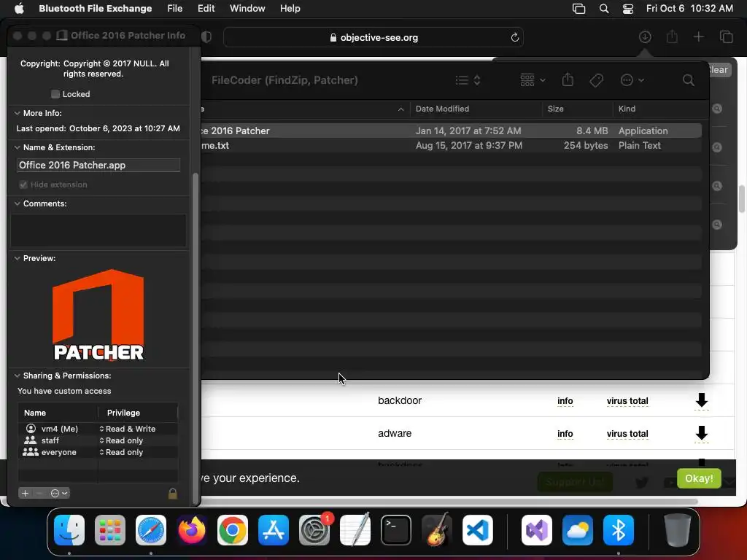747x560 pixels.
Task: Click Safari's objective-see.org address bar
Action: (x=373, y=37)
